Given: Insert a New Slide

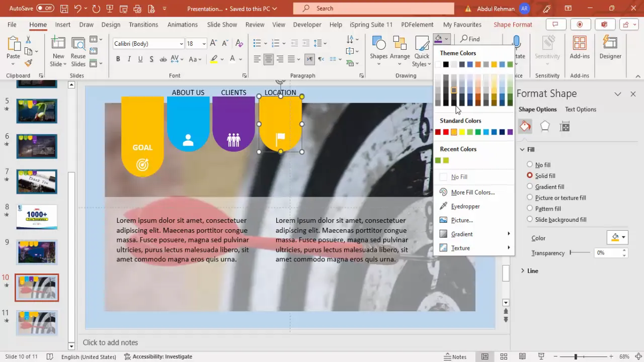Looking at the screenshot, I should 58,52.
